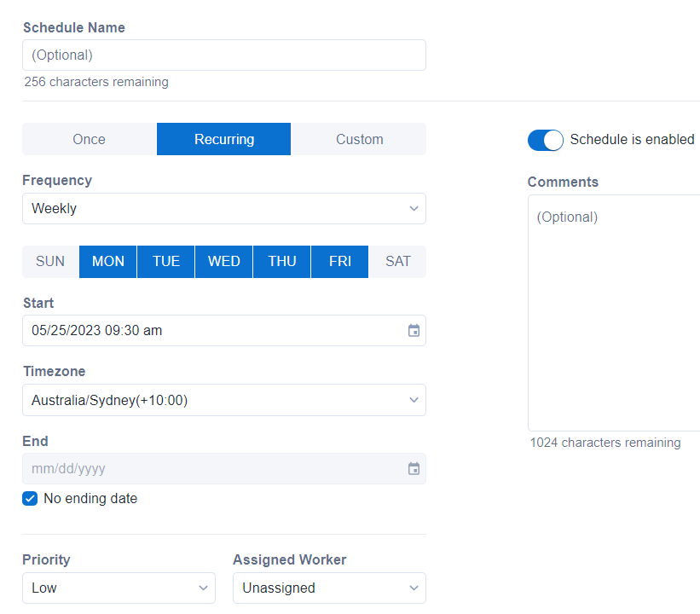The width and height of the screenshot is (700, 614).
Task: Enable the SUN day button
Action: click(x=49, y=261)
